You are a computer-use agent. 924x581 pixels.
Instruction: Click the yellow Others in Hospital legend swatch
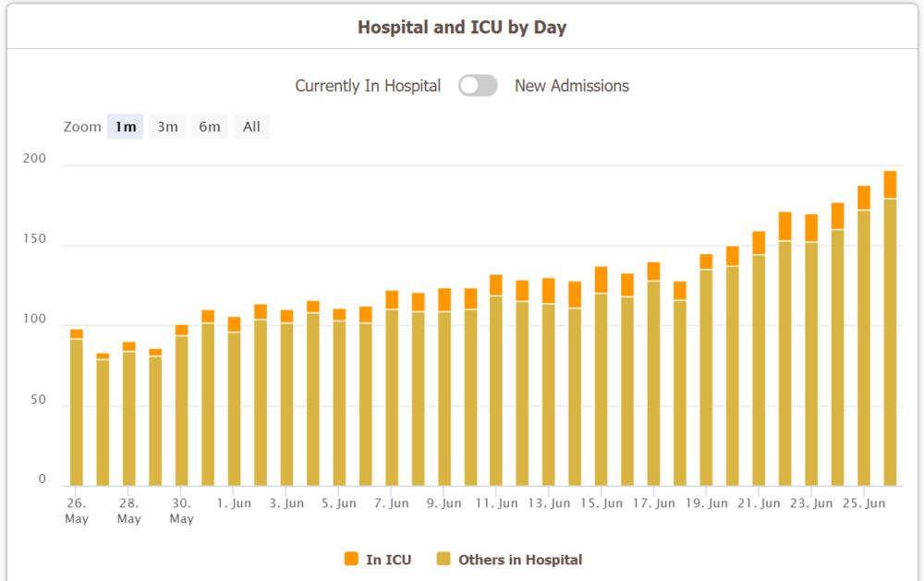tap(444, 559)
